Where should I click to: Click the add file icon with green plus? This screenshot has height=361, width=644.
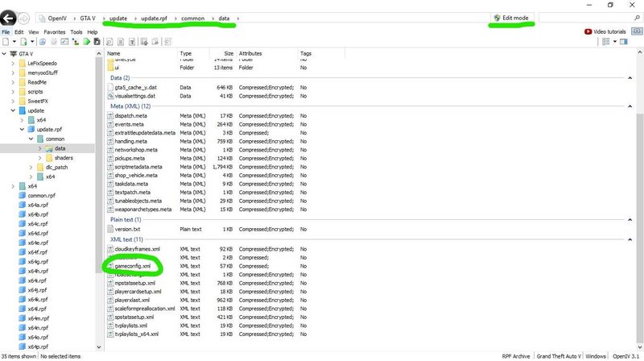coord(24,42)
